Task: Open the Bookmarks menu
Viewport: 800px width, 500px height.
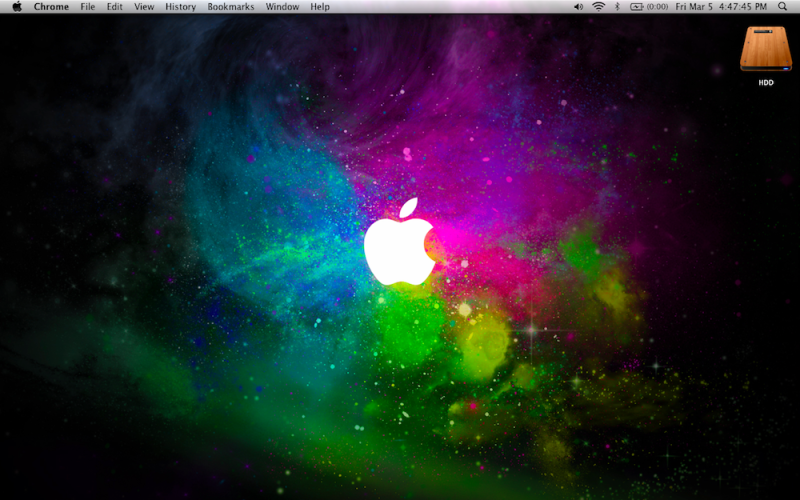Action: pyautogui.click(x=231, y=7)
